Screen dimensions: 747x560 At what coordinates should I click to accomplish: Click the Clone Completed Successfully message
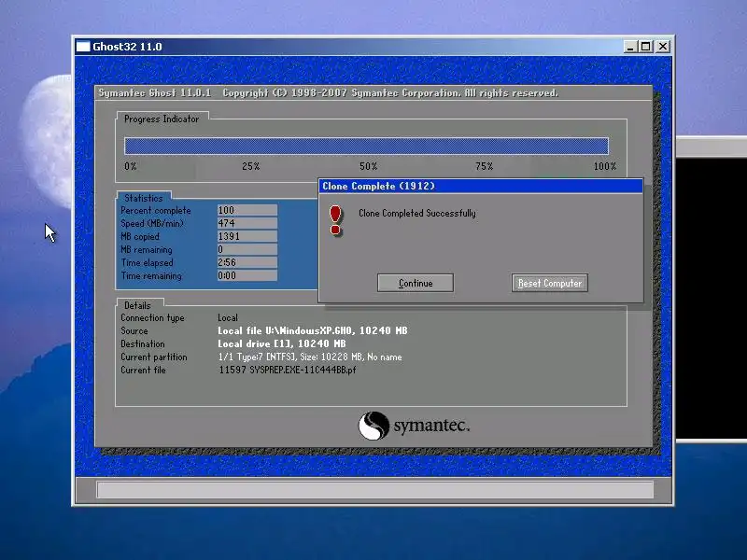(416, 214)
